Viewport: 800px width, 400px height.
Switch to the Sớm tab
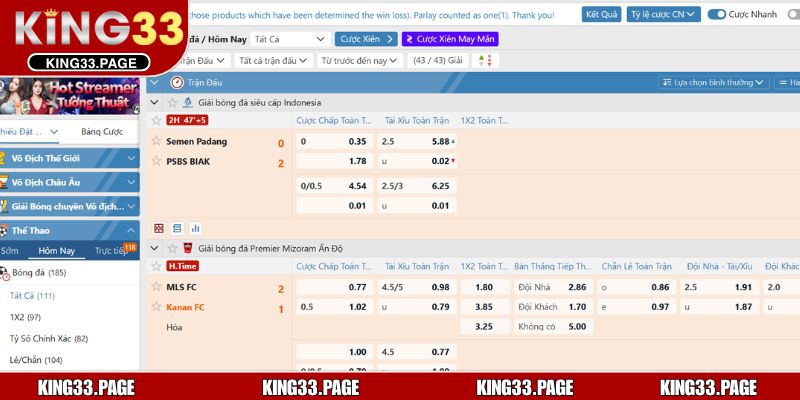click(10, 251)
